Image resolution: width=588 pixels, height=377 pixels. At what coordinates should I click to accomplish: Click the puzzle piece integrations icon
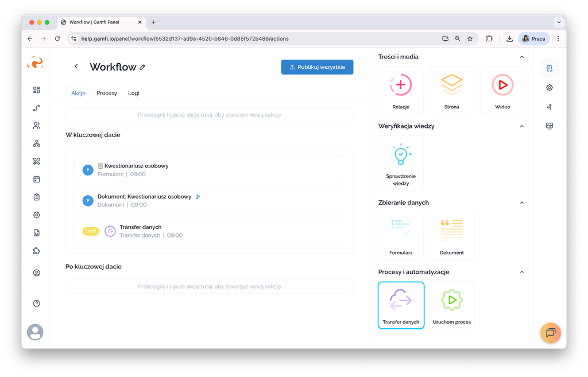[x=37, y=251]
